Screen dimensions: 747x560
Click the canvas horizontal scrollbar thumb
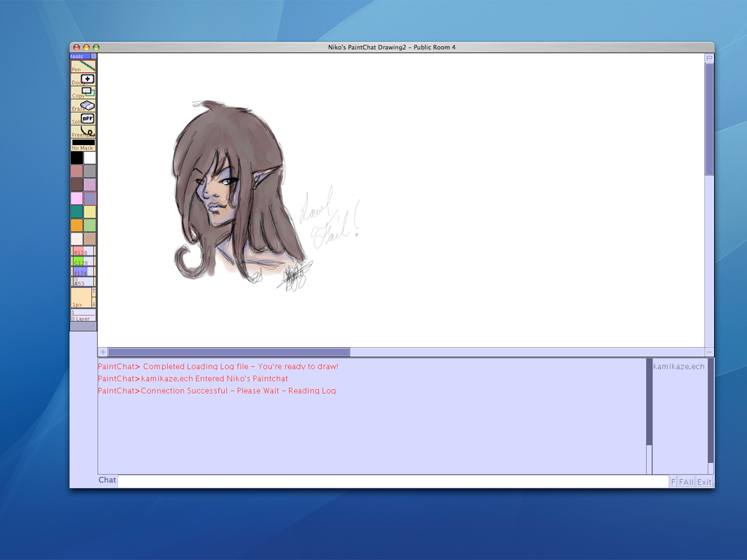click(x=229, y=352)
